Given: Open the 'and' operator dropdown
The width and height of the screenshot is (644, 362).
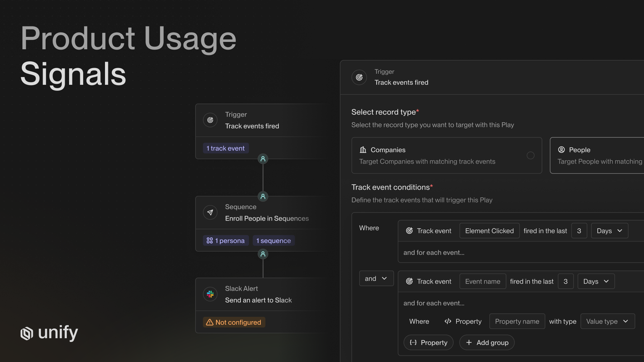Looking at the screenshot, I should (376, 279).
